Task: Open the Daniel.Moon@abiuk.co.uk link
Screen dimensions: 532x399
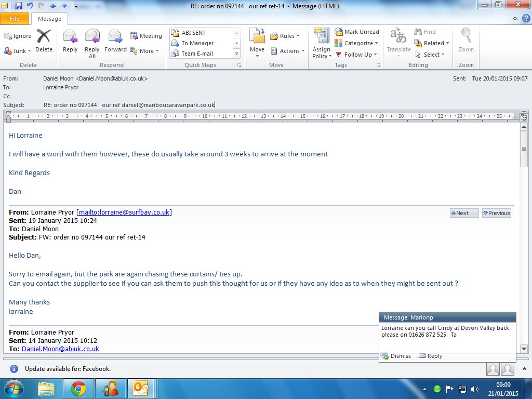Action: (x=60, y=349)
